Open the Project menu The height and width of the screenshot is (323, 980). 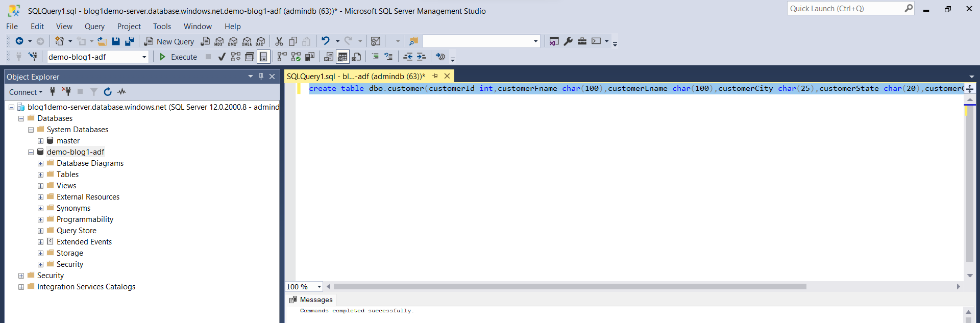[x=129, y=27]
